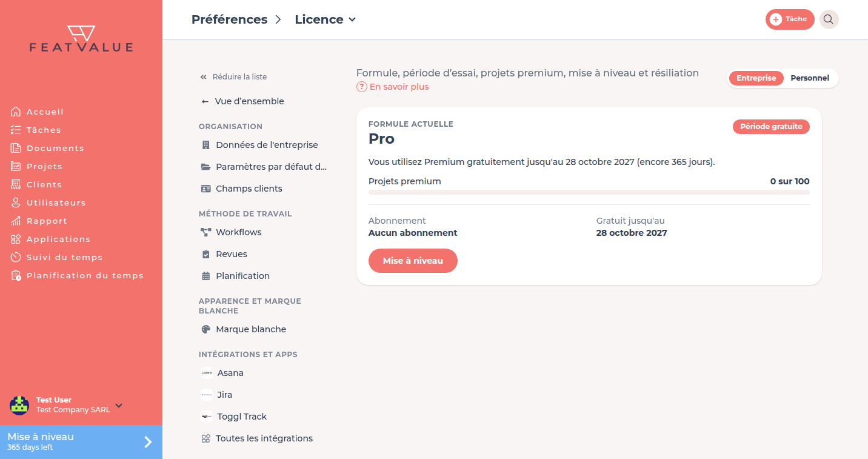The width and height of the screenshot is (868, 459).
Task: Click the Suivi du temps clock icon
Action: click(16, 257)
